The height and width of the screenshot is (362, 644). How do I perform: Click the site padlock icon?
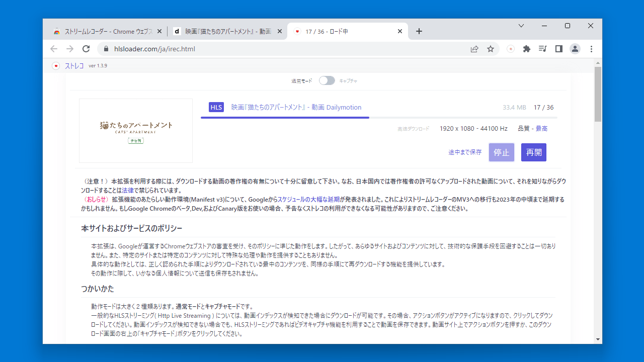106,49
